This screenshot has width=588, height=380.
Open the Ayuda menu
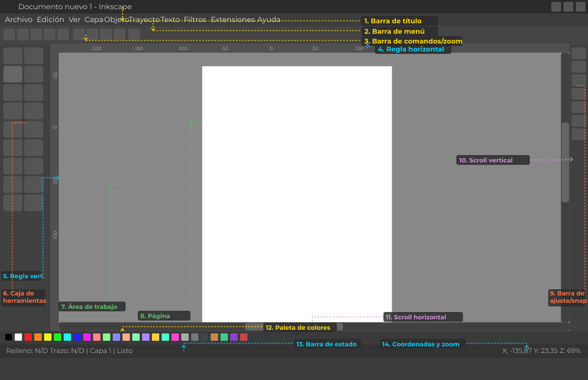point(269,20)
